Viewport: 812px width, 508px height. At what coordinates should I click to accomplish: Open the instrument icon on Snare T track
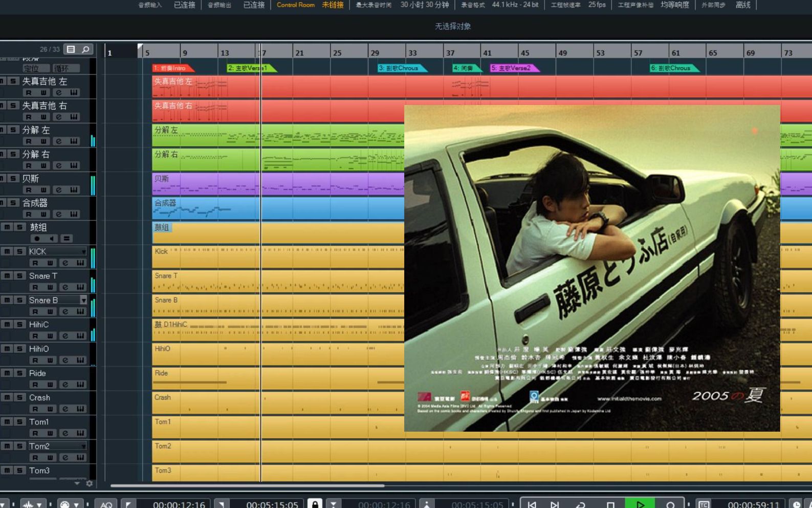(x=80, y=287)
